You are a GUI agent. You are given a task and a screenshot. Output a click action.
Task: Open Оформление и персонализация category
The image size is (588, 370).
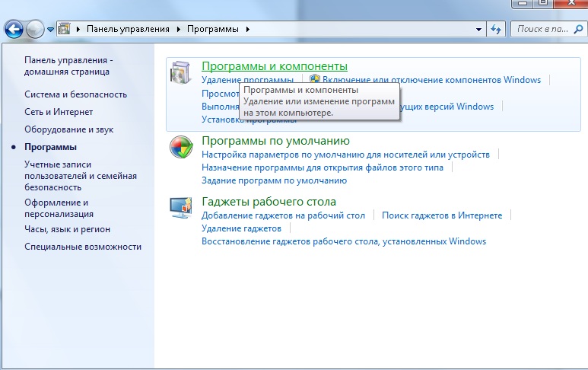pos(59,208)
